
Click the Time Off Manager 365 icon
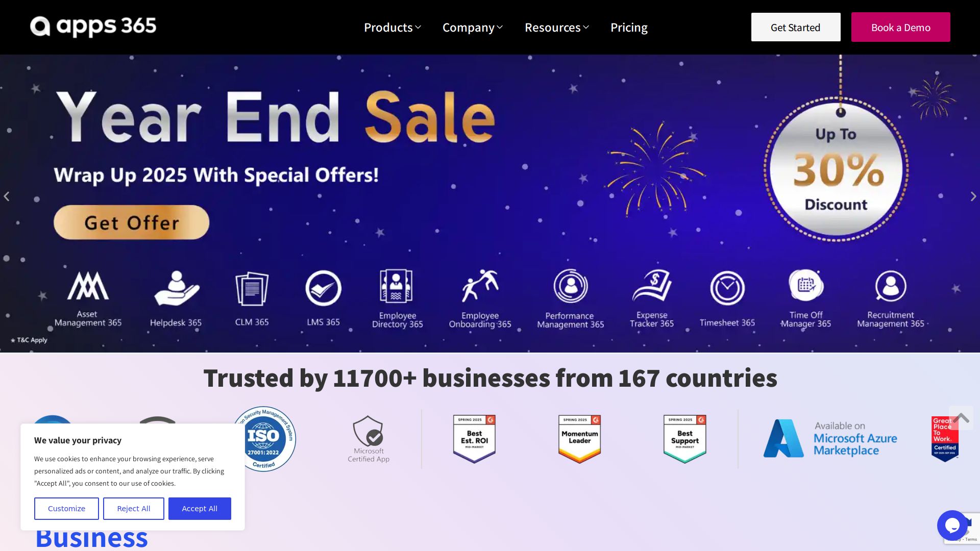pyautogui.click(x=806, y=286)
